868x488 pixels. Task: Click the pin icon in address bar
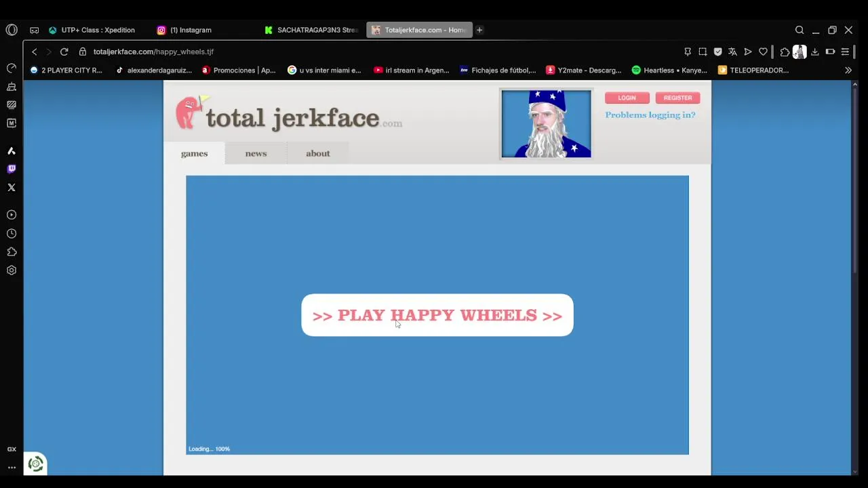(688, 52)
